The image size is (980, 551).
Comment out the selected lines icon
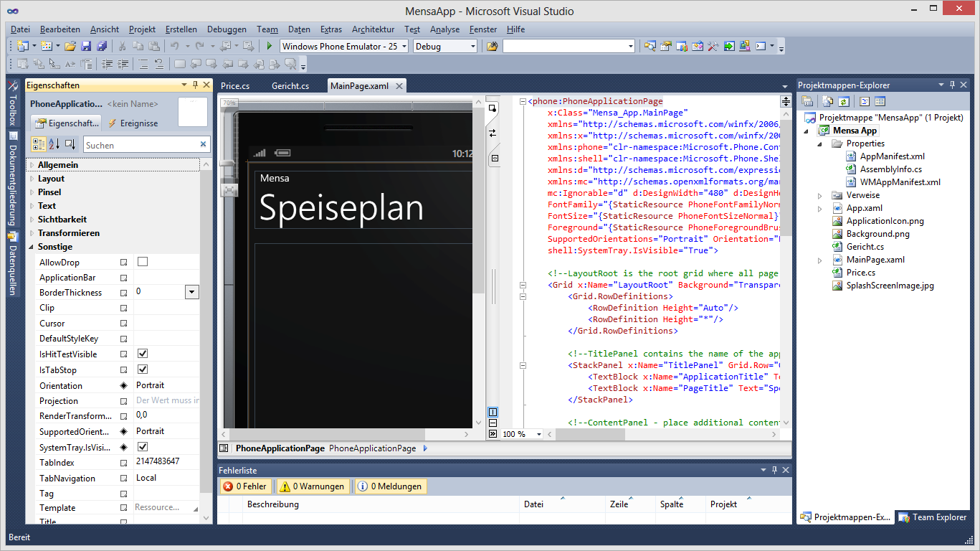point(143,64)
